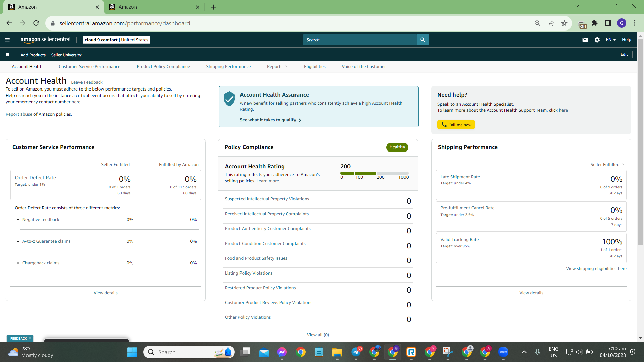Open the Help link in header

tap(627, 40)
